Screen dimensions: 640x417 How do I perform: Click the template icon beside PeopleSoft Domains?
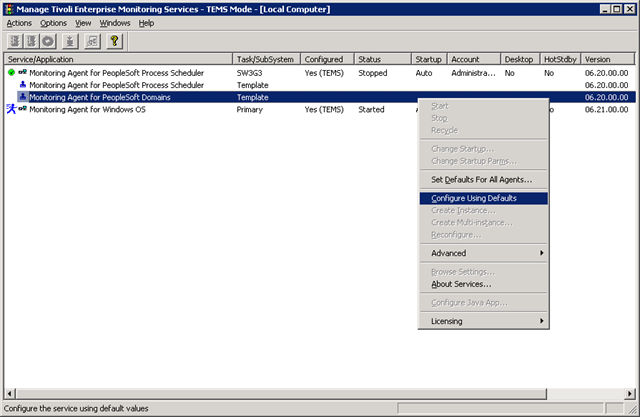(x=23, y=97)
